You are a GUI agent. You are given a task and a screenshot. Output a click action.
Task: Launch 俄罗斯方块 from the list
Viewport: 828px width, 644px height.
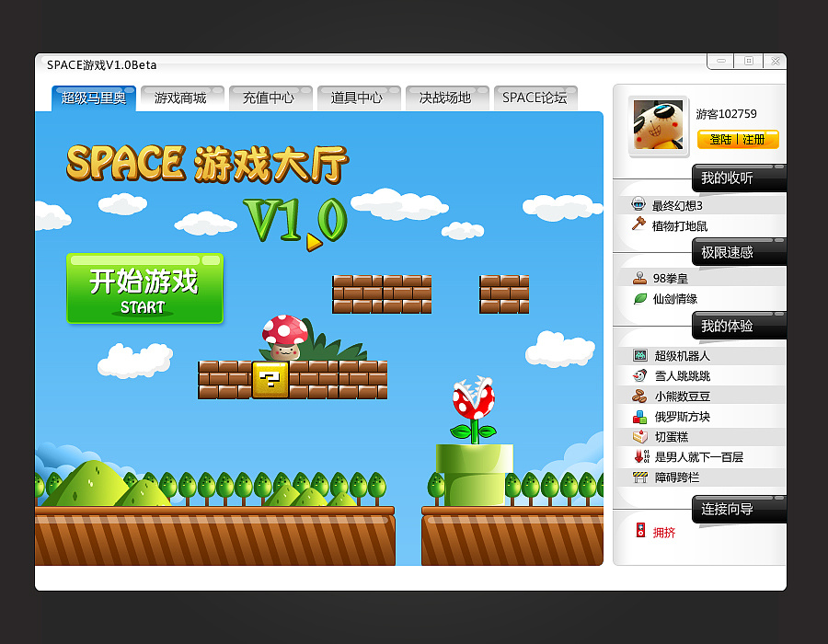point(683,417)
